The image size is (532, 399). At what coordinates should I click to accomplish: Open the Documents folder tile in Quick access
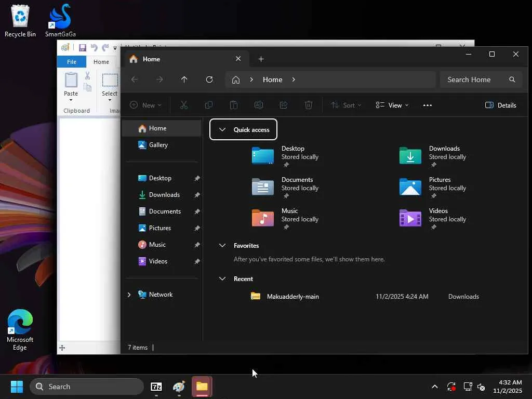pyautogui.click(x=286, y=187)
